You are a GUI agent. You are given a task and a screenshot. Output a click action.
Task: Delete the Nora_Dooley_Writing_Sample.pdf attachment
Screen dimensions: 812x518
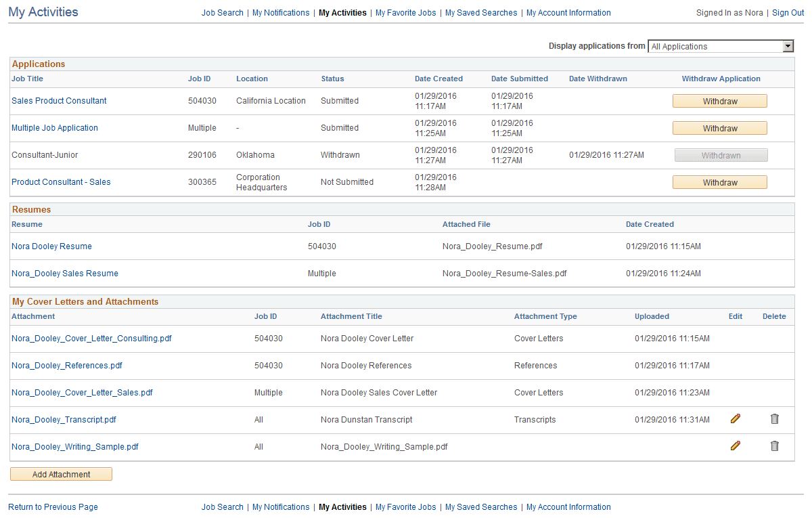click(x=774, y=446)
